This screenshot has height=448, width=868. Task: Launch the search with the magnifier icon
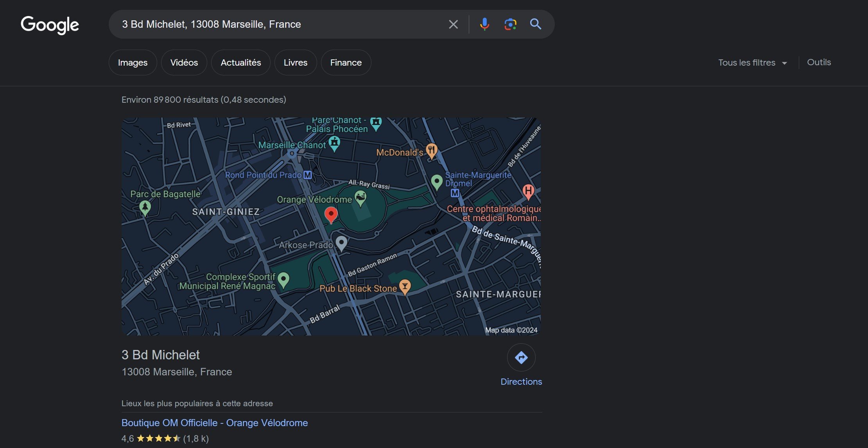tap(536, 24)
